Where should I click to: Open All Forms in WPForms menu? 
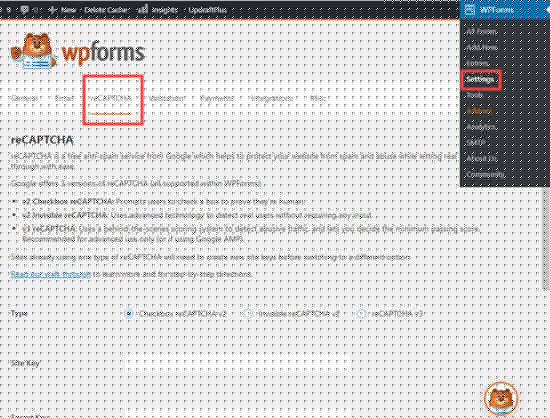pos(481,32)
